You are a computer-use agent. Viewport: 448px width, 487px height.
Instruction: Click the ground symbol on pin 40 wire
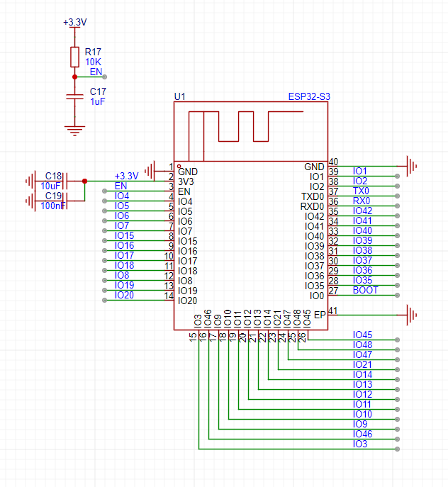412,166
